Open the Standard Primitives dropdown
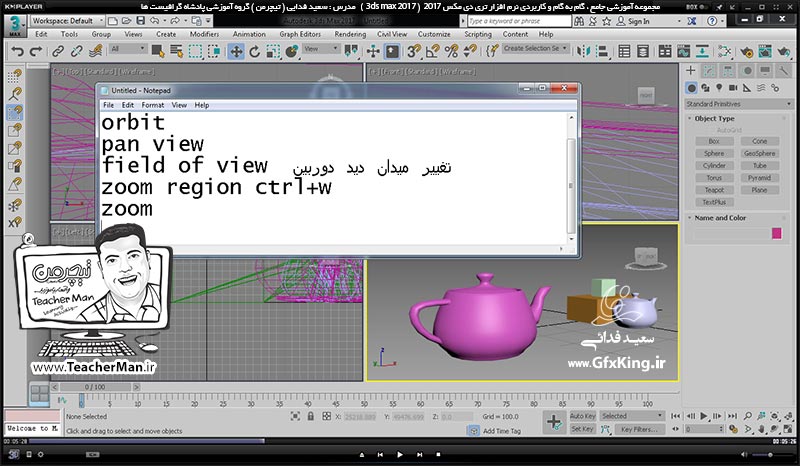The width and height of the screenshot is (800, 466). coord(738,104)
